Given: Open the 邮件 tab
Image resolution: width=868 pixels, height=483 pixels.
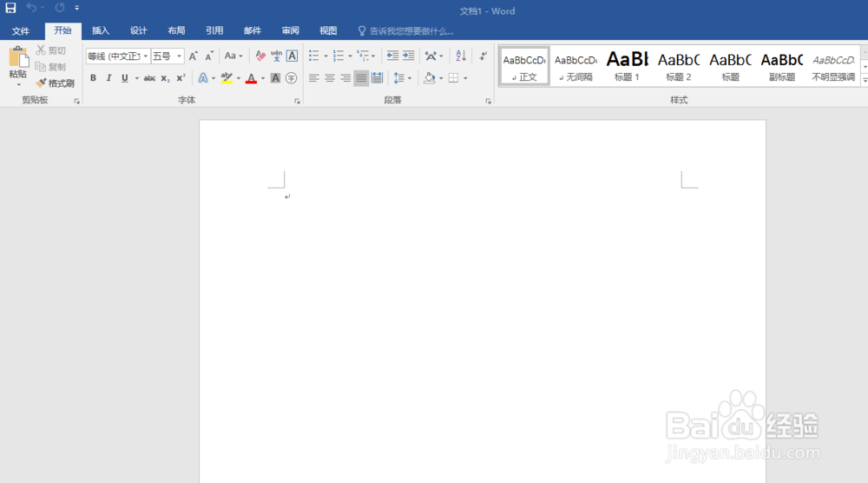Looking at the screenshot, I should coord(253,31).
